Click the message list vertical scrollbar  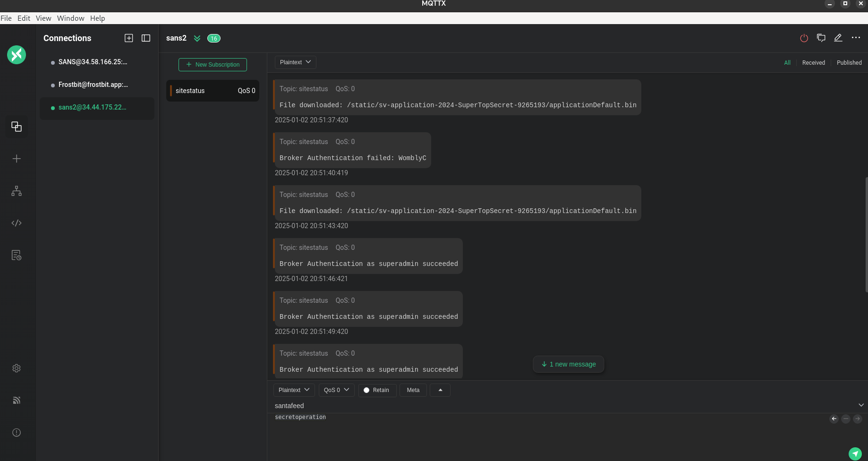(866, 234)
